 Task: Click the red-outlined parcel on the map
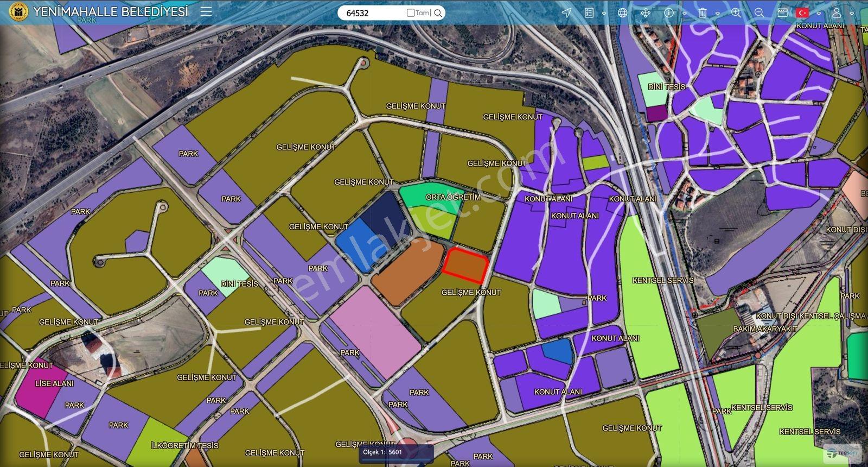click(465, 266)
